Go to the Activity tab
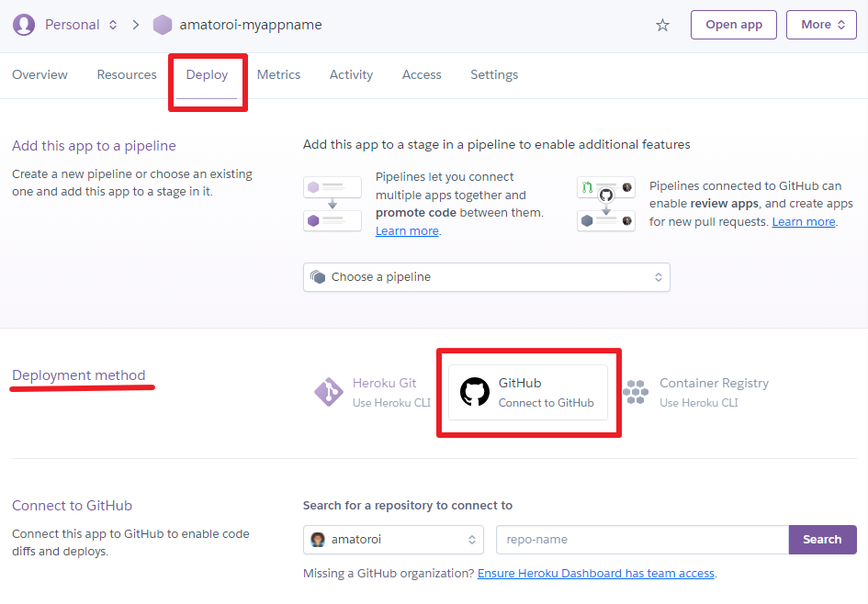868x604 pixels. [351, 74]
